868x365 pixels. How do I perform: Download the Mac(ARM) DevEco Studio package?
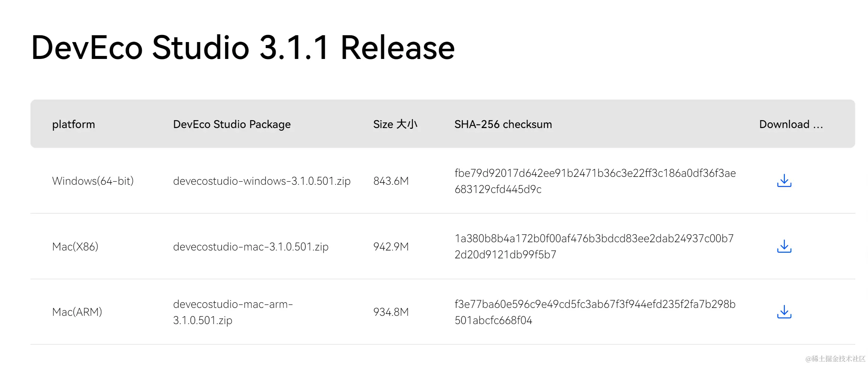[784, 312]
